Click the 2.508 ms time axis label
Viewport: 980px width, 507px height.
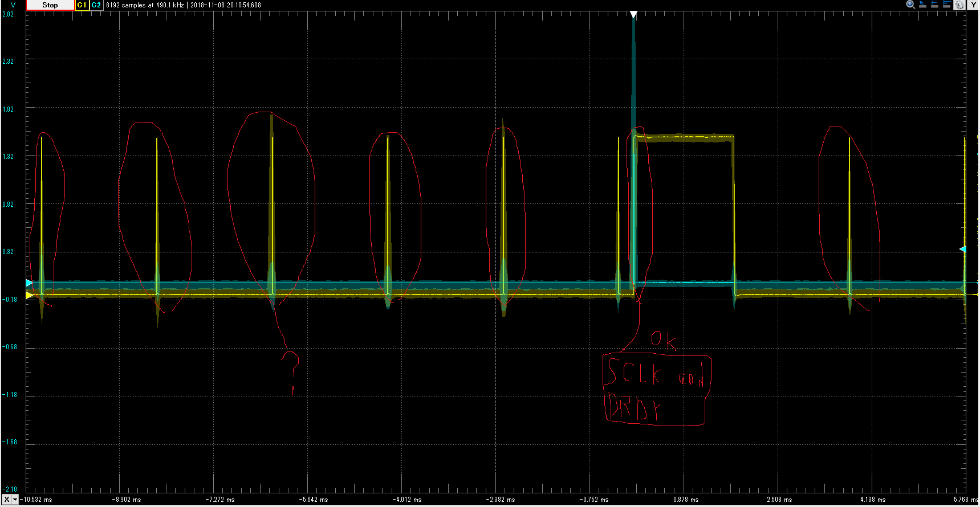779,500
